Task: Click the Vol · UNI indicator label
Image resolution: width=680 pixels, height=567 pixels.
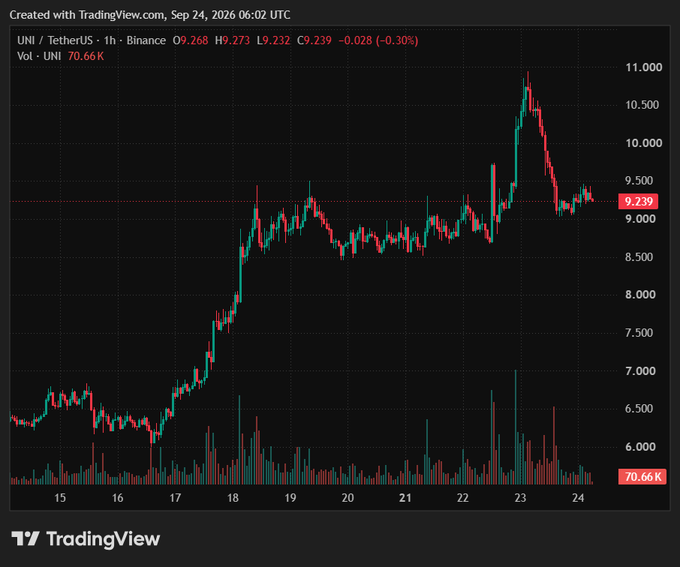Action: pyautogui.click(x=39, y=56)
